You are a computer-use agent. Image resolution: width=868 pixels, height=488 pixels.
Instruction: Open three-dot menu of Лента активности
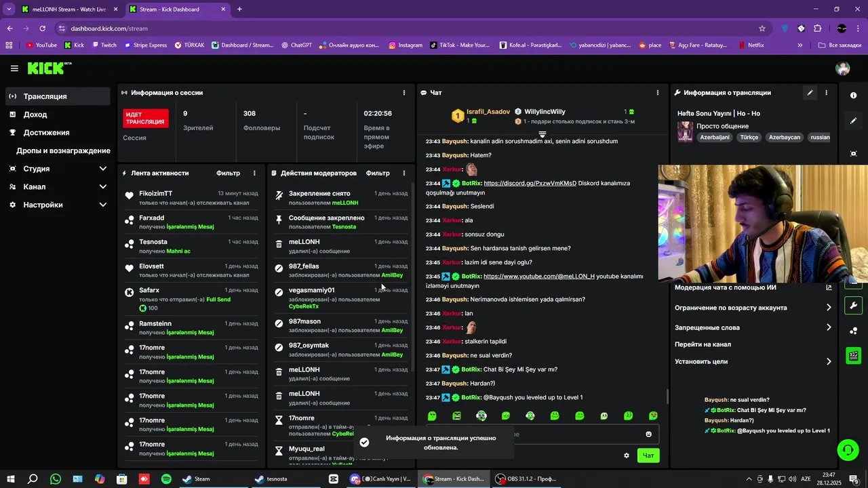254,173
